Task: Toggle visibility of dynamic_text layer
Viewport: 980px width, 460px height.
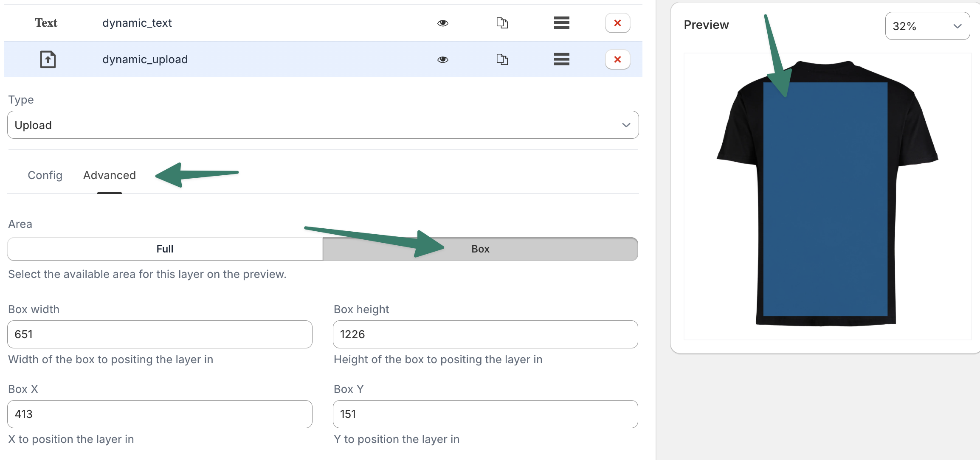Action: click(x=442, y=23)
